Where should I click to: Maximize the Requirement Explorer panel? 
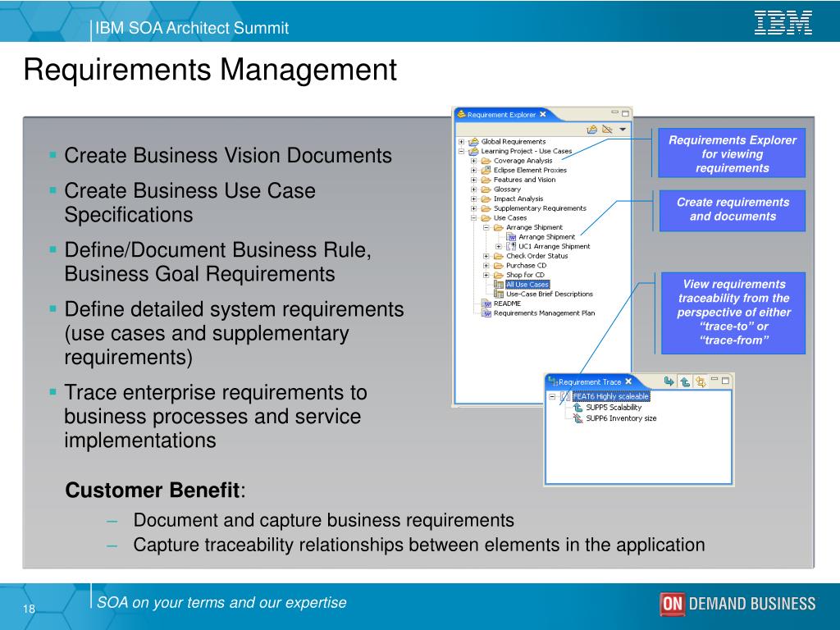coord(625,113)
